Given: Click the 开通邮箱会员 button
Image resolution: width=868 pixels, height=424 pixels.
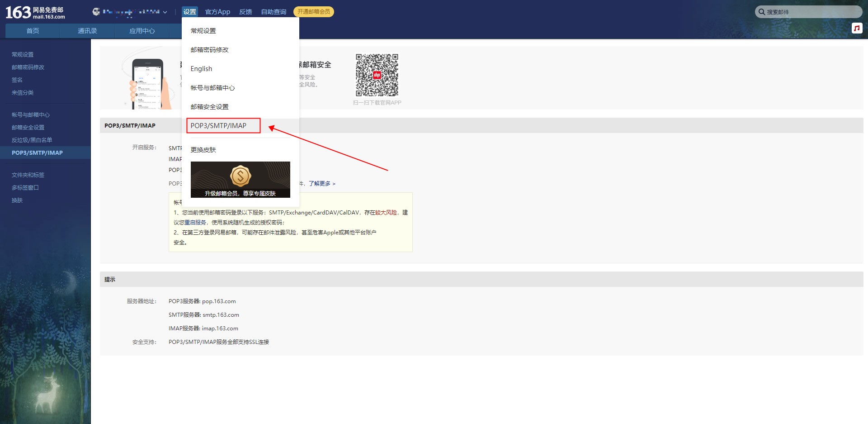Looking at the screenshot, I should tap(314, 12).
